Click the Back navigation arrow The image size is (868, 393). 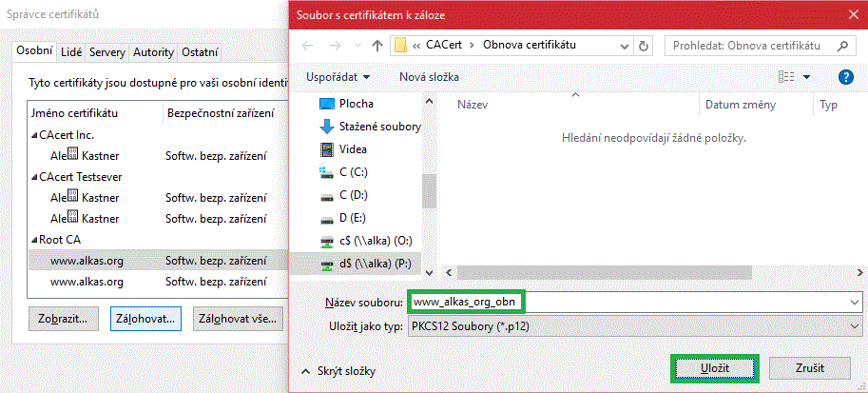tap(307, 46)
